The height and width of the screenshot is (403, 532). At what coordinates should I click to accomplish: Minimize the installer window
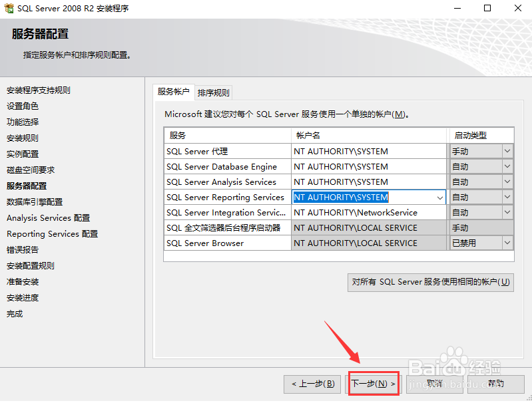[457, 8]
